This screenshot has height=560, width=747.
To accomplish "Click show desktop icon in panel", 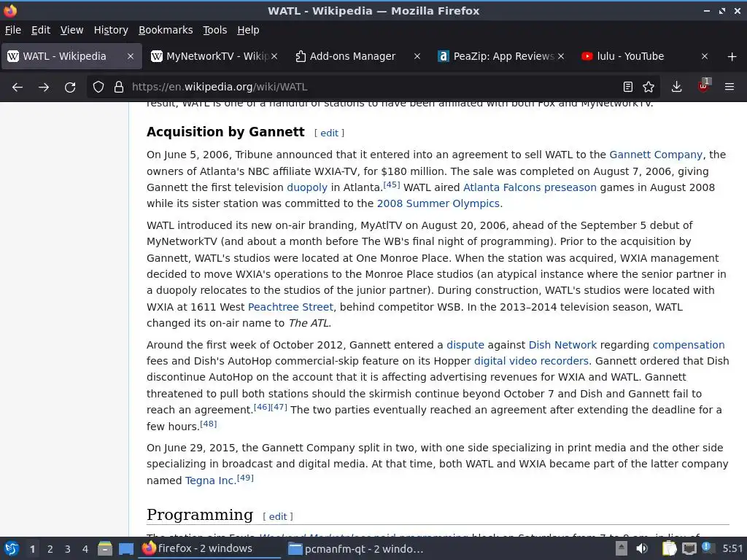I will click(x=126, y=549).
